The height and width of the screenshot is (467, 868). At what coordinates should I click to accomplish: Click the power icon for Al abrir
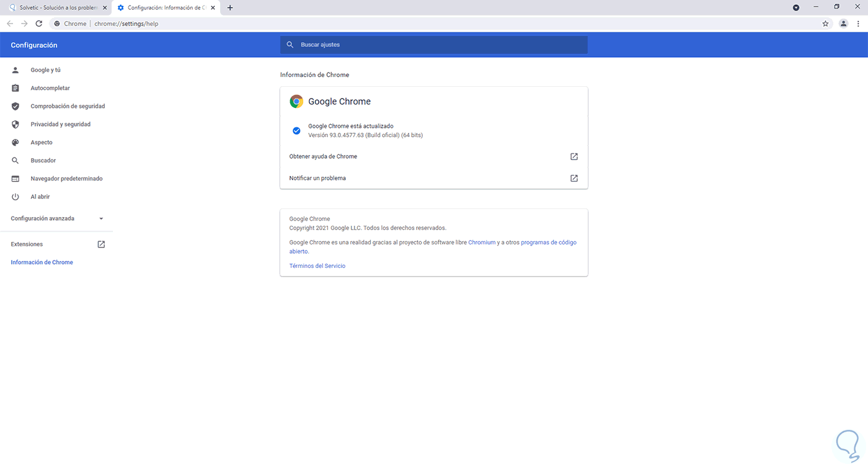15,197
